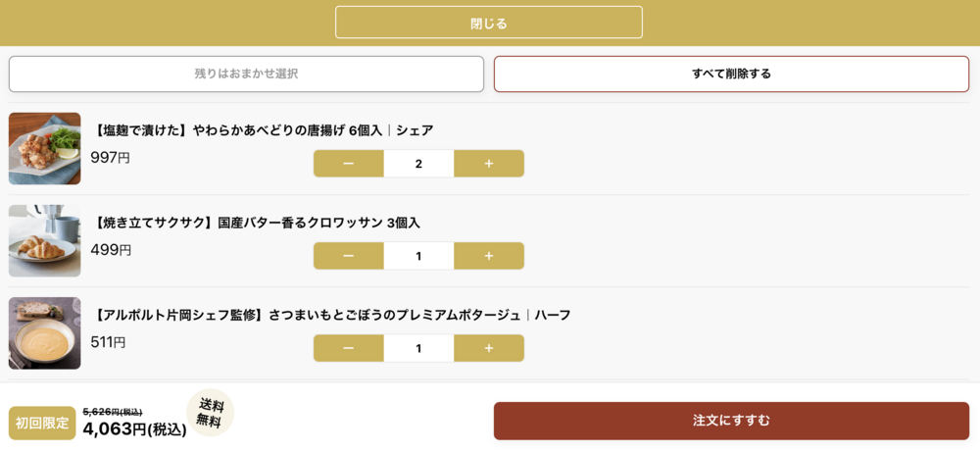
Task: View the potage soup thumbnail image
Action: tap(45, 333)
